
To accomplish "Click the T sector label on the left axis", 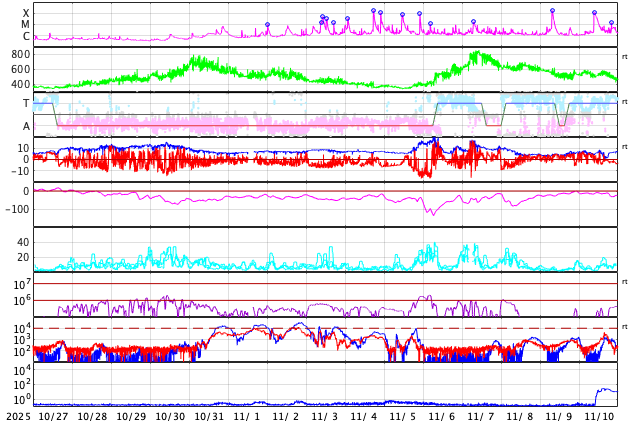I will pos(26,103).
